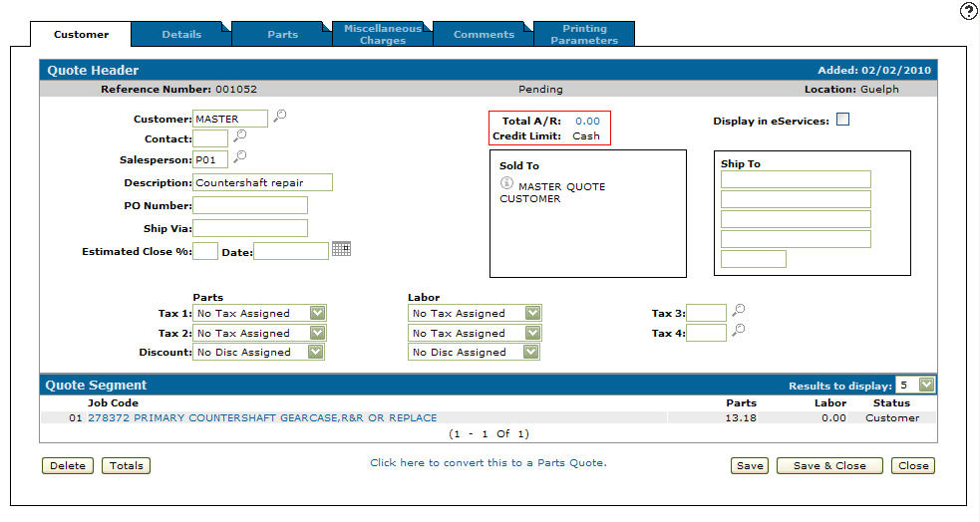Focus the Customer input field
The height and width of the screenshot is (522, 980).
pyautogui.click(x=230, y=119)
